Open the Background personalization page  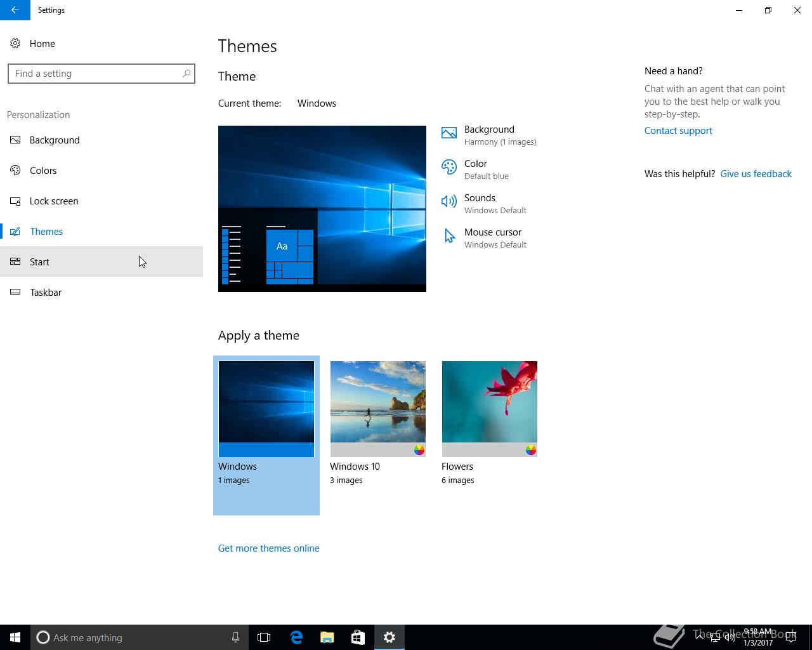pyautogui.click(x=101, y=140)
